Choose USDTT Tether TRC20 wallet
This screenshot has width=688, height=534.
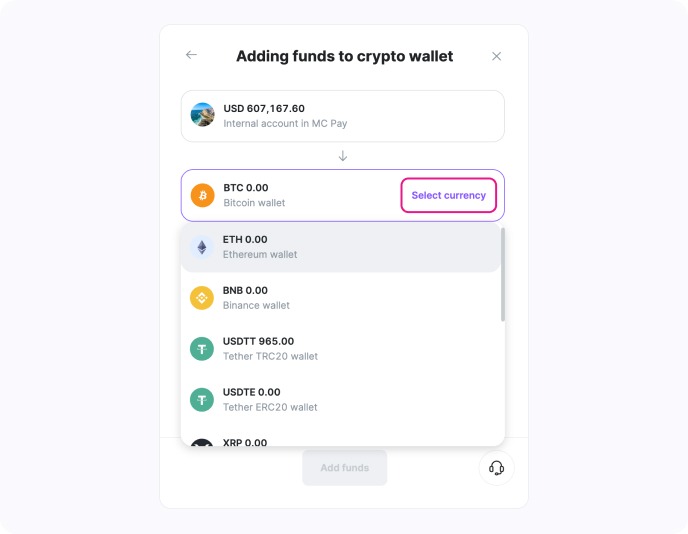[x=340, y=349]
